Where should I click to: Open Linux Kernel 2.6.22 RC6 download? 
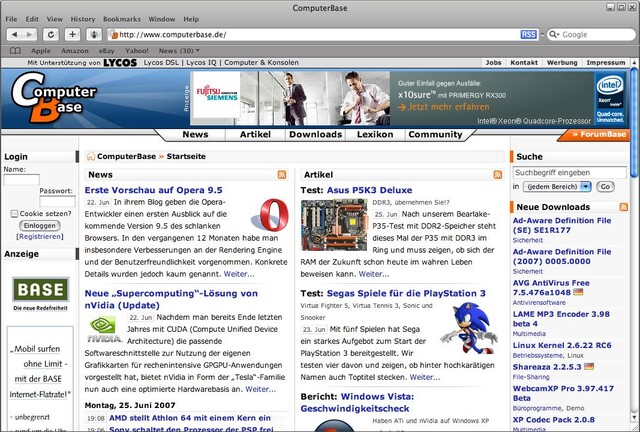click(562, 345)
